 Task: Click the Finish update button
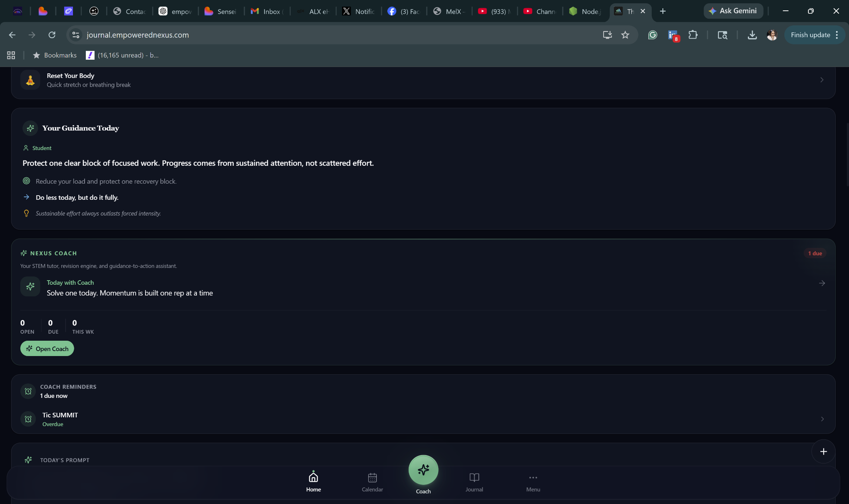coord(810,35)
